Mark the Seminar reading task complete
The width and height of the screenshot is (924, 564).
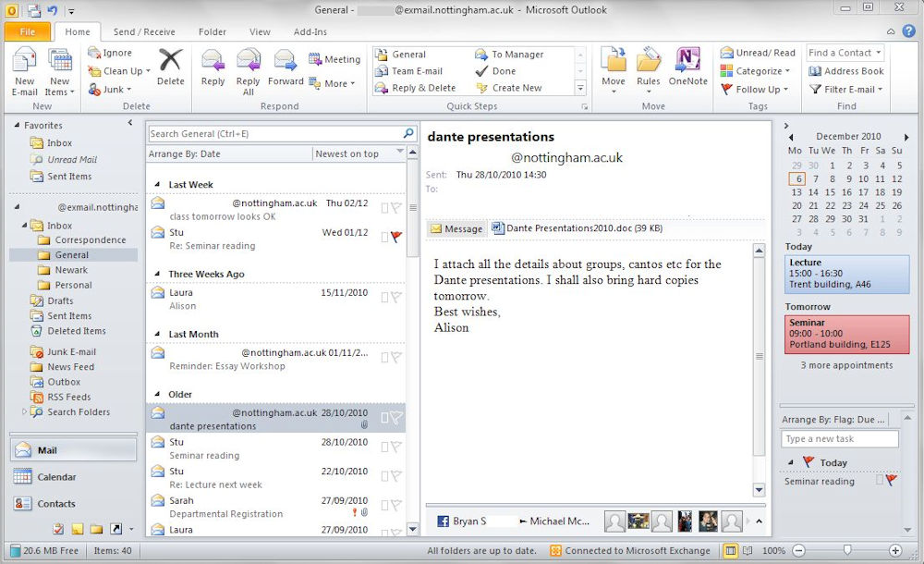880,481
